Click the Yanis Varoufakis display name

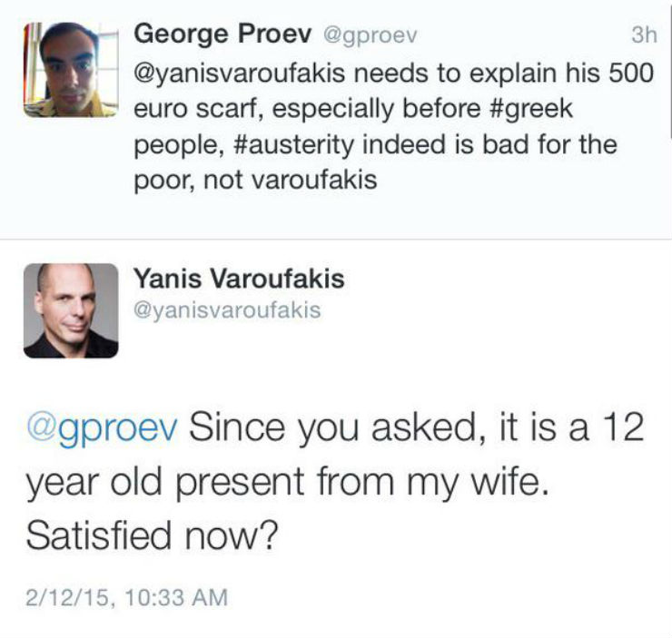(x=239, y=279)
